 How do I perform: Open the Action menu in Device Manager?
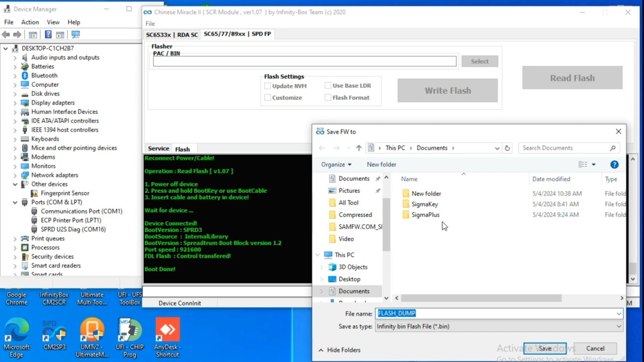pyautogui.click(x=30, y=22)
